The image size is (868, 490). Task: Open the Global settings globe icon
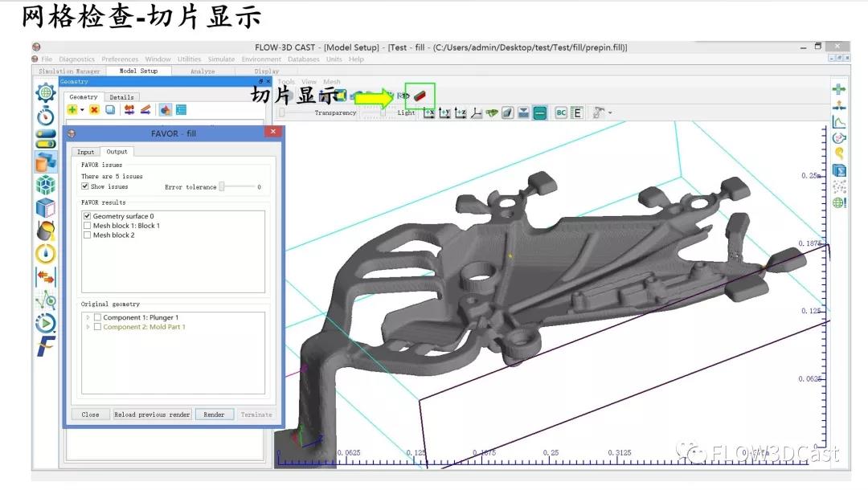[x=46, y=92]
